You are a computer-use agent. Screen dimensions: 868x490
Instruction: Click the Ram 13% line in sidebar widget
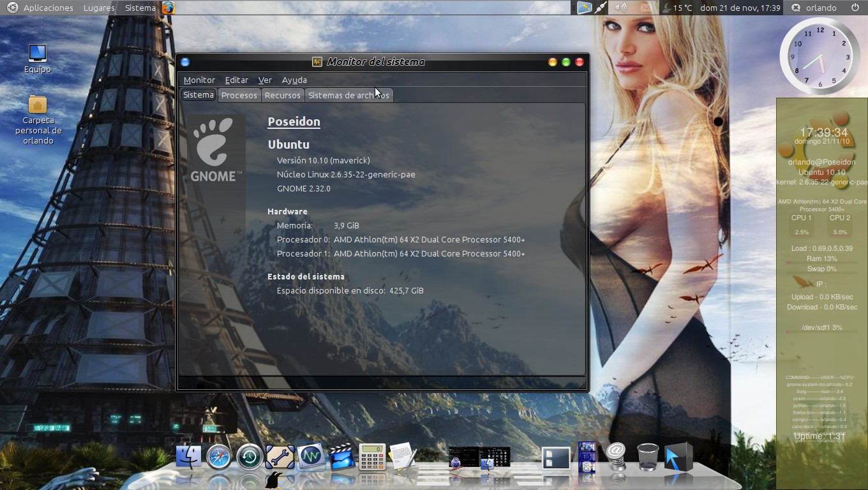[x=821, y=258]
